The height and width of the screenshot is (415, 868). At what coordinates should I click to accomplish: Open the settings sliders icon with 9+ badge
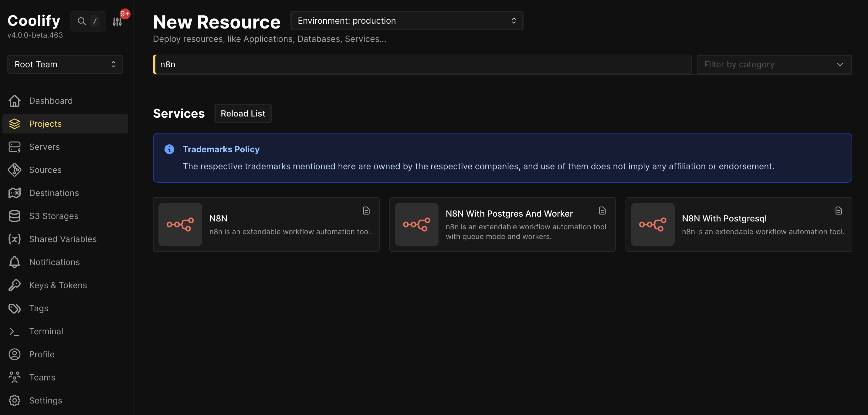point(117,22)
